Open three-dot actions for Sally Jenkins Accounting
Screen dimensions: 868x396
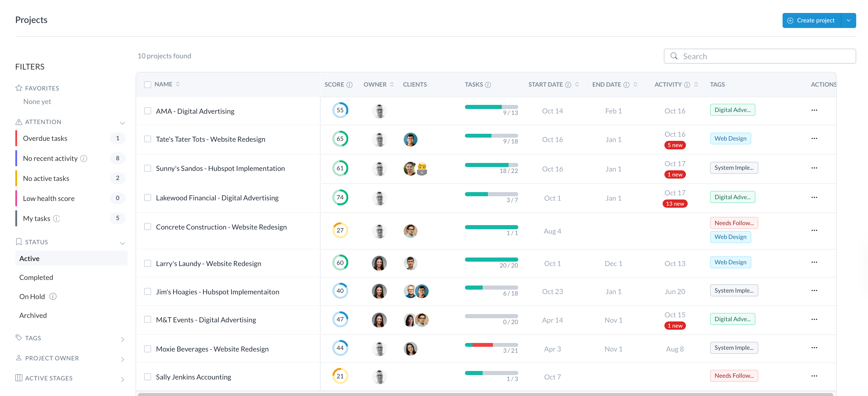tap(814, 376)
